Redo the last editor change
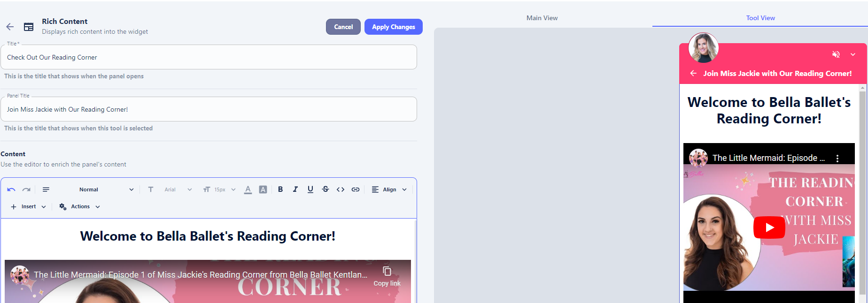This screenshot has height=303, width=868. (26, 189)
